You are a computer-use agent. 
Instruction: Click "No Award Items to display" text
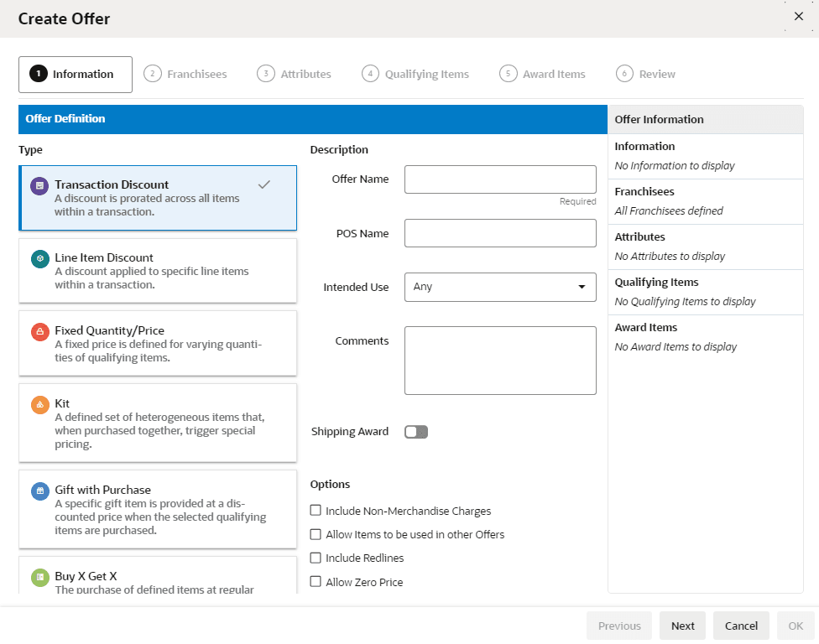click(x=676, y=347)
